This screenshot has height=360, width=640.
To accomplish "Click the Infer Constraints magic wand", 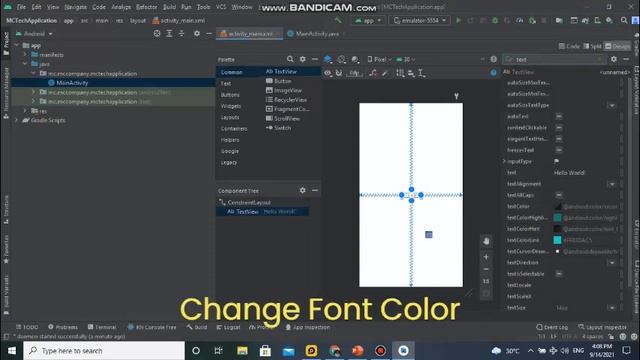I will click(x=384, y=73).
